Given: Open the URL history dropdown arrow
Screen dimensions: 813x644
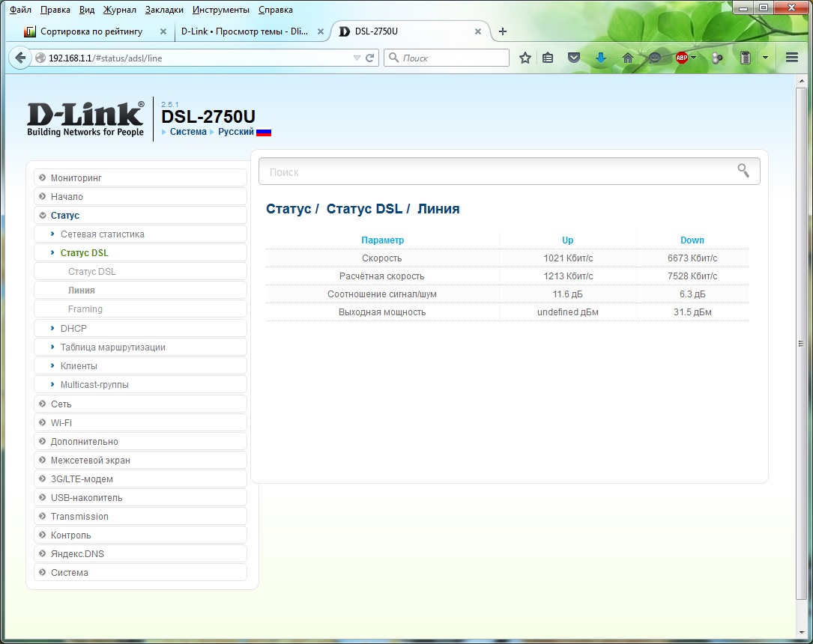Looking at the screenshot, I should [357, 58].
